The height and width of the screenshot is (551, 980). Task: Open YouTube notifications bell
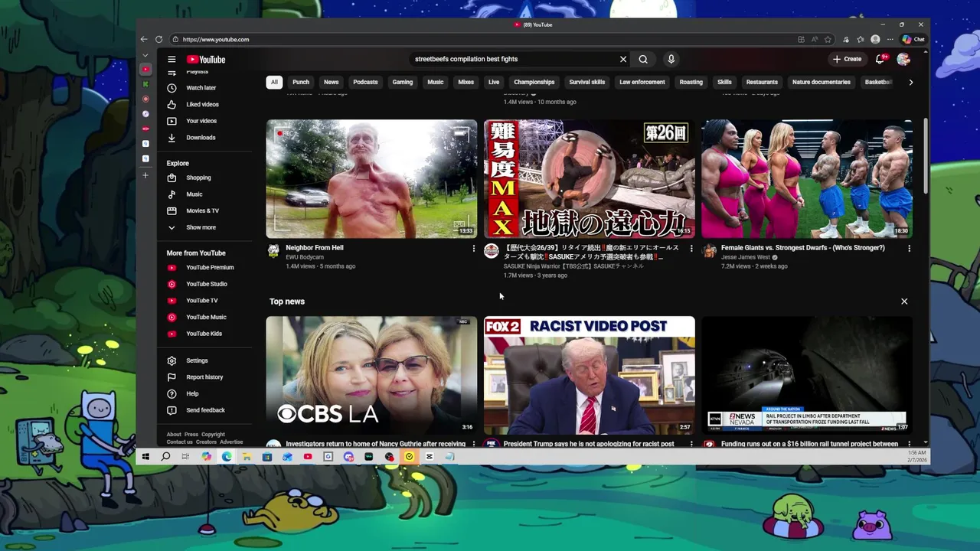tap(880, 59)
